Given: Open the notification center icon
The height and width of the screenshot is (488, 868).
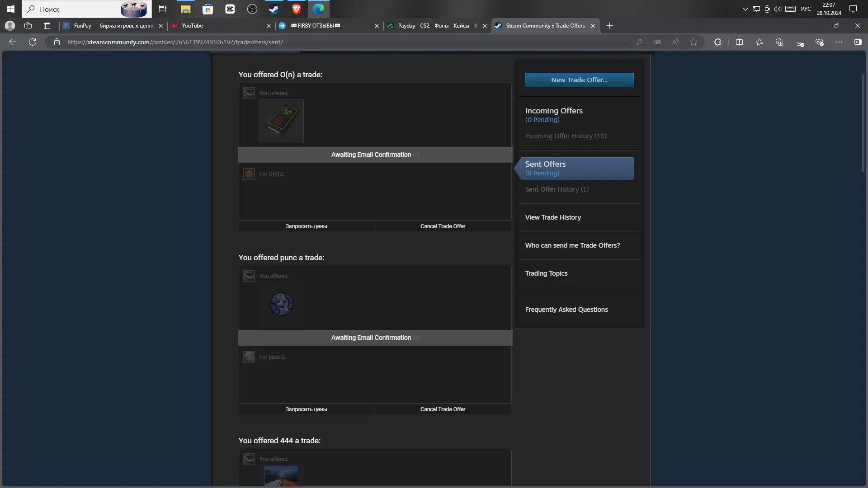Looking at the screenshot, I should point(853,9).
